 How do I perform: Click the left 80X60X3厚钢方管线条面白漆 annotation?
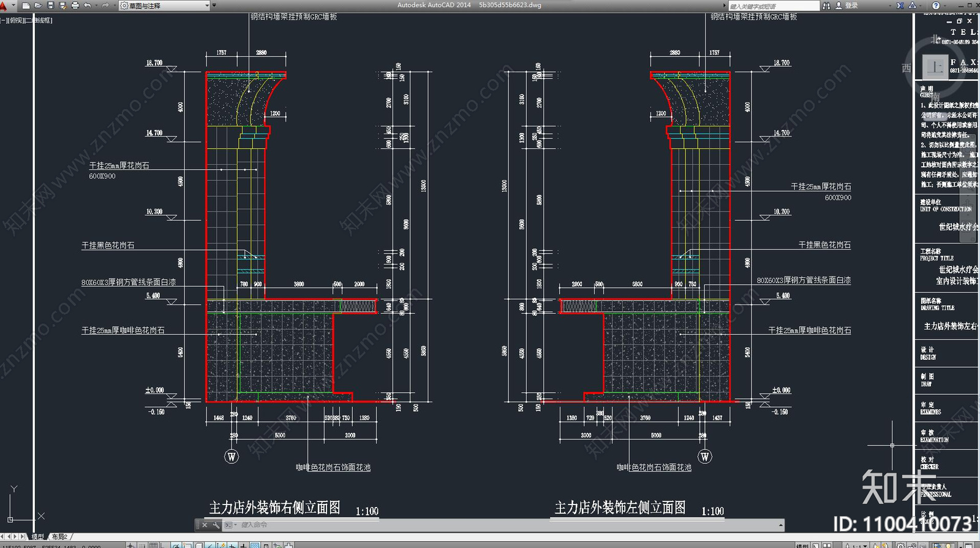(x=129, y=282)
